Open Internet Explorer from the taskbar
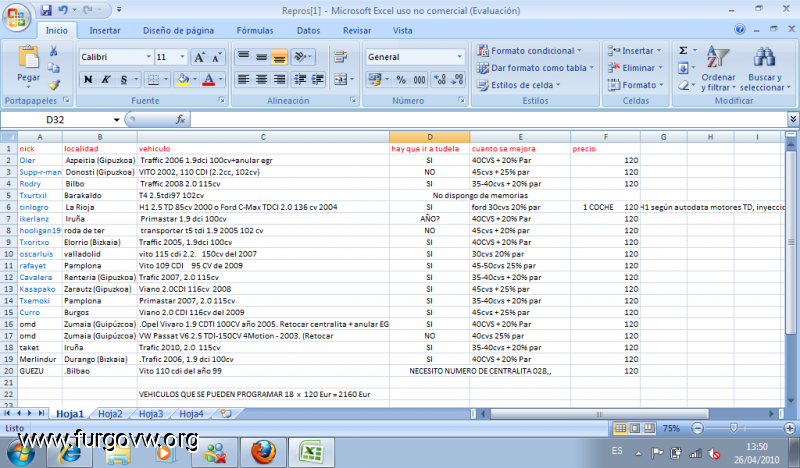 68,452
